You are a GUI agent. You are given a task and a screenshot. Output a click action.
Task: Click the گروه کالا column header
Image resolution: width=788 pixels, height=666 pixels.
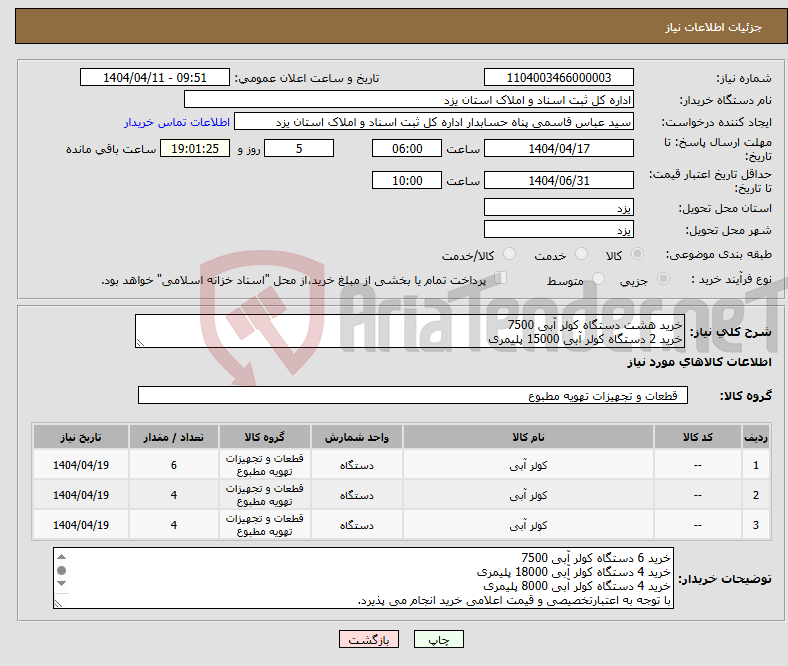click(264, 437)
